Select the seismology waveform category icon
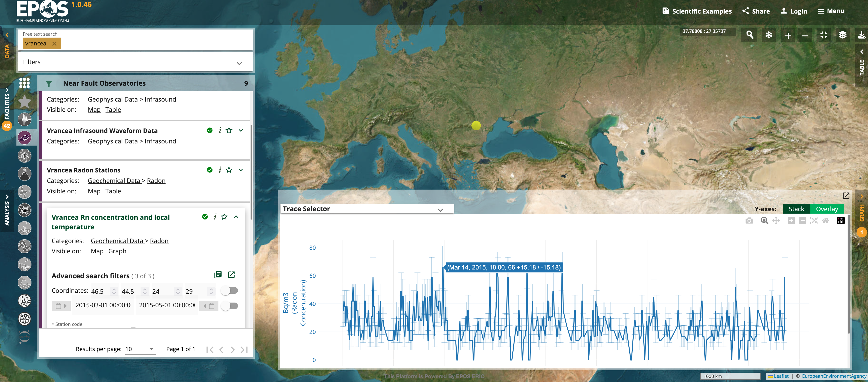The image size is (868, 382). [x=25, y=119]
